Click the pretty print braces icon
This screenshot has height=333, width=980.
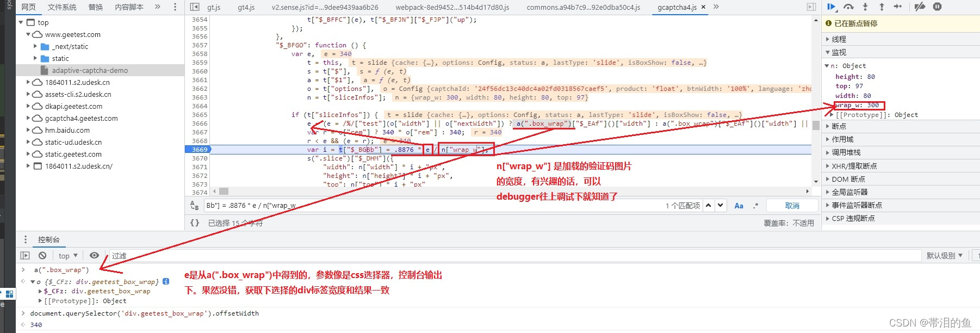[195, 223]
